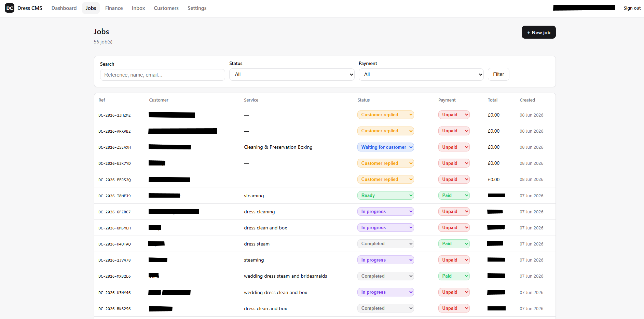This screenshot has width=644, height=319.
Task: Click the Created column header
Action: click(527, 100)
